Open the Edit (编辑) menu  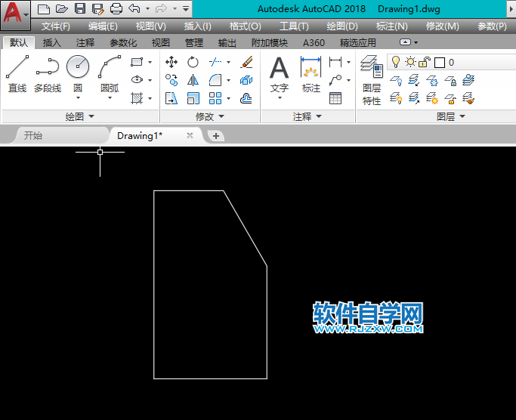pos(103,26)
